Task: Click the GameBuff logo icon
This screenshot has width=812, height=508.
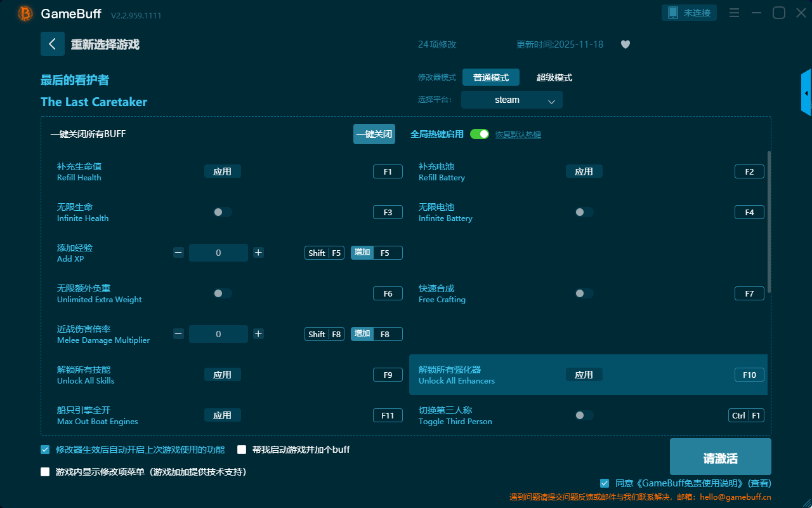Action: [x=25, y=13]
